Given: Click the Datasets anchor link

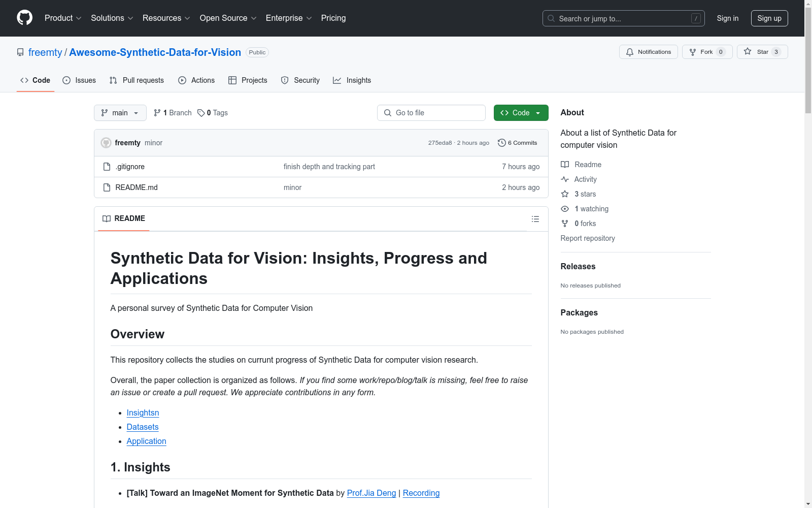Looking at the screenshot, I should [143, 427].
